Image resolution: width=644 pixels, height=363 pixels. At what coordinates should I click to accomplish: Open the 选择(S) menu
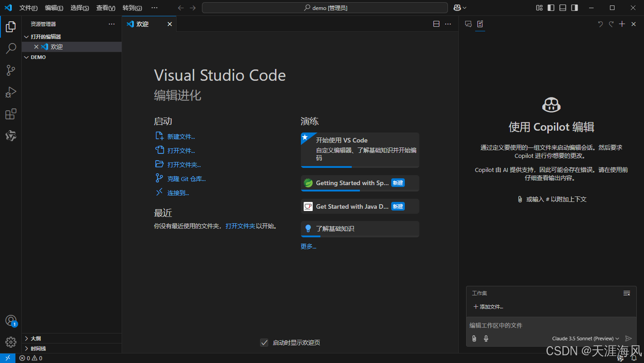pos(80,8)
